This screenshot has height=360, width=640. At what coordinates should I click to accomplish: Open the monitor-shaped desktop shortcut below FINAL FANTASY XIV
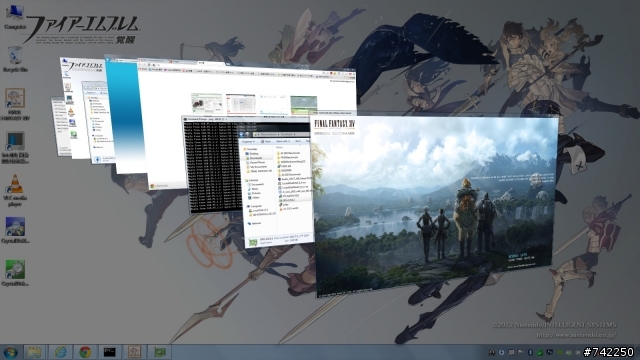(15, 147)
